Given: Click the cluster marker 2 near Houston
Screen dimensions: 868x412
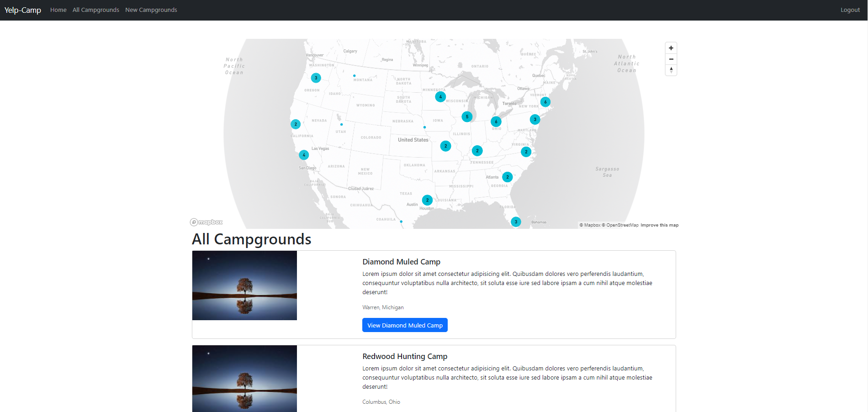Looking at the screenshot, I should coord(428,200).
